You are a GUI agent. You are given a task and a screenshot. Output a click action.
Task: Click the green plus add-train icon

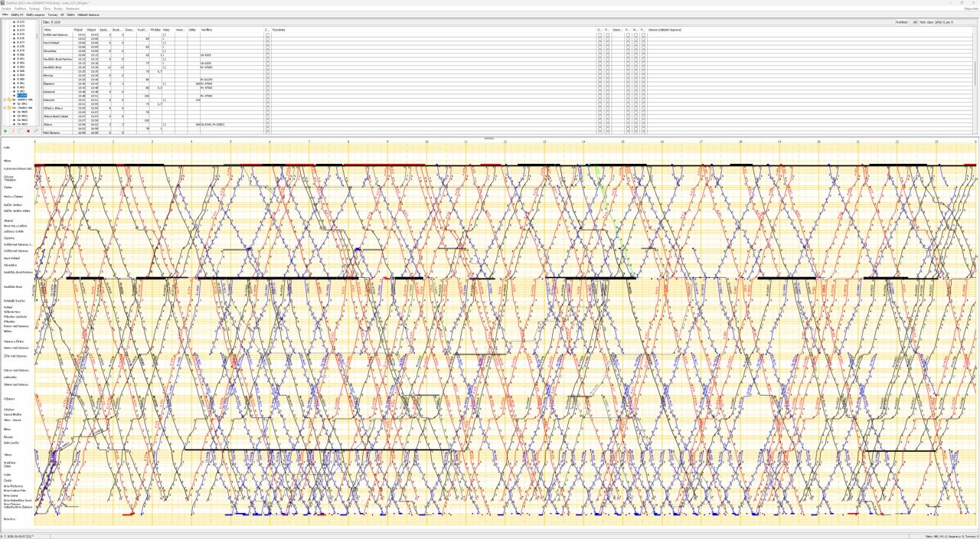pos(5,131)
